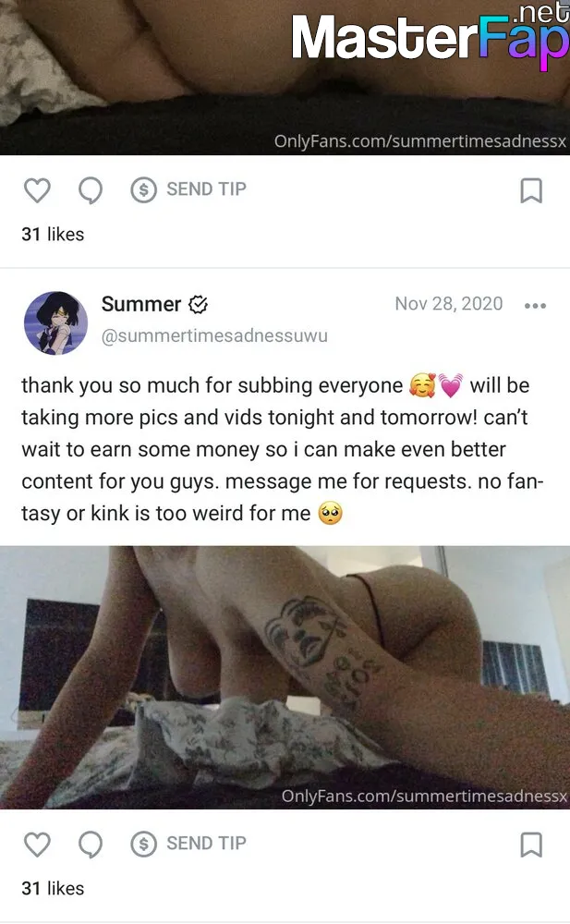Visit the @summertimesadnessuwu handle
This screenshot has width=570, height=924.
tap(214, 336)
